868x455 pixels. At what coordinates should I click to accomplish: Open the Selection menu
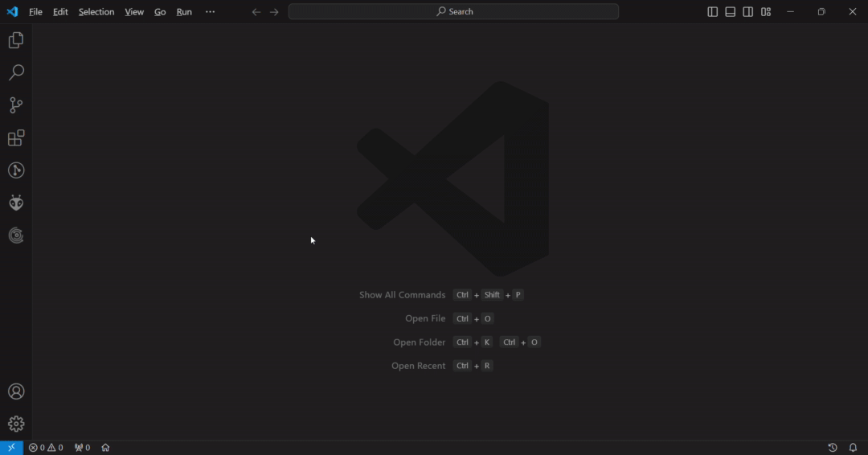(96, 12)
